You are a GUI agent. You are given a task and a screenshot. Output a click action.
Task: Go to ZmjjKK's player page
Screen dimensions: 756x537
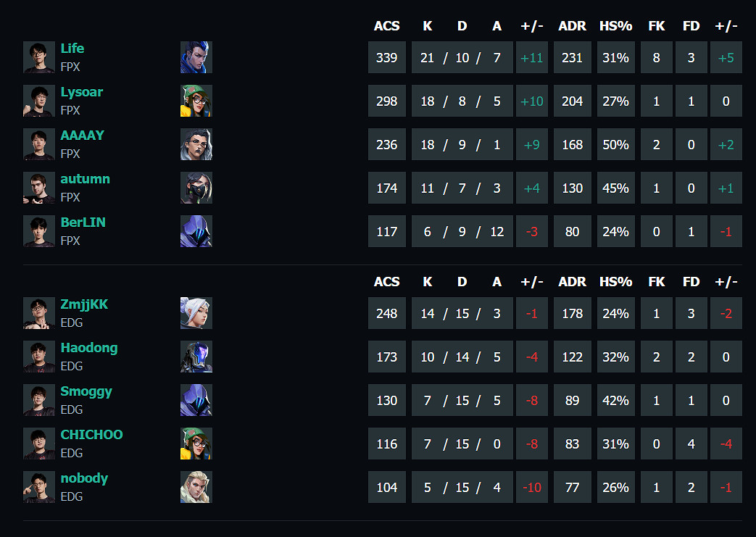(x=84, y=304)
